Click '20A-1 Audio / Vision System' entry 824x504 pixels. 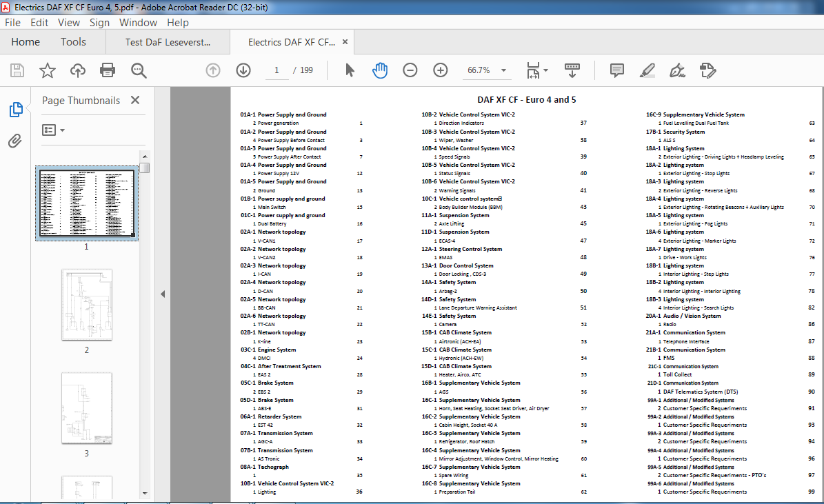point(683,316)
